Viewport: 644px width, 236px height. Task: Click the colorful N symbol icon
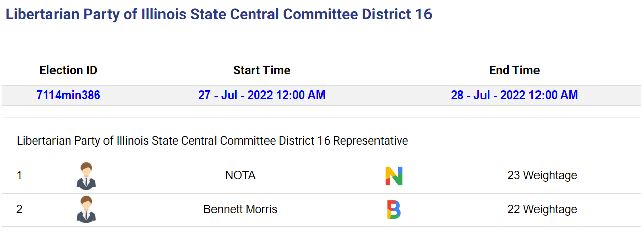coord(394,176)
